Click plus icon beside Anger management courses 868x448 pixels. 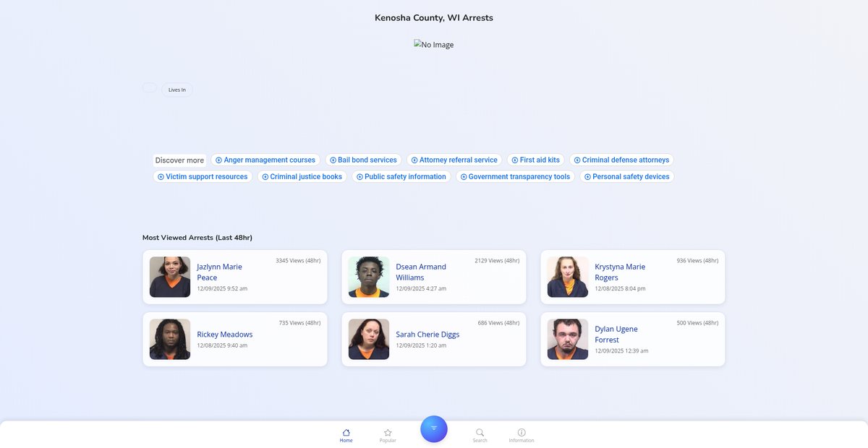pos(218,160)
